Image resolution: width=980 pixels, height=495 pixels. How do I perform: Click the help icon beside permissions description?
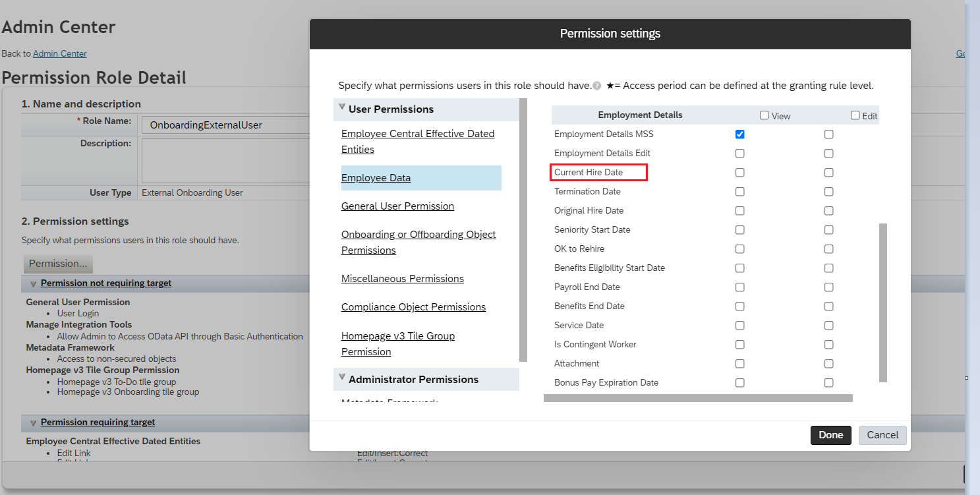click(x=596, y=86)
